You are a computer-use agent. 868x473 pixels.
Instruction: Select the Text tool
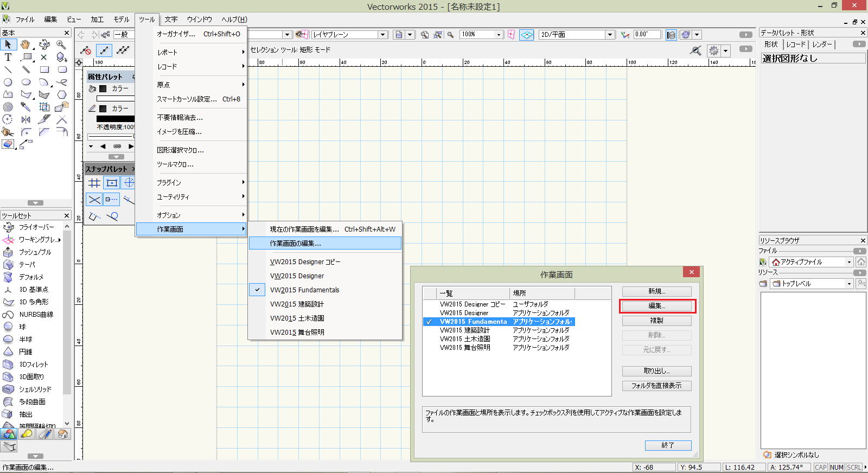click(x=8, y=57)
